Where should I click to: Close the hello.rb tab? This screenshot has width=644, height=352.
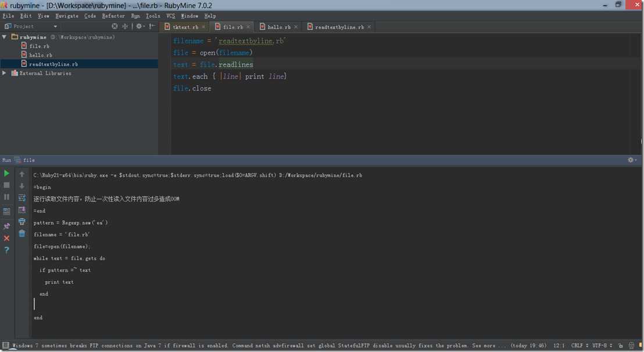[296, 27]
